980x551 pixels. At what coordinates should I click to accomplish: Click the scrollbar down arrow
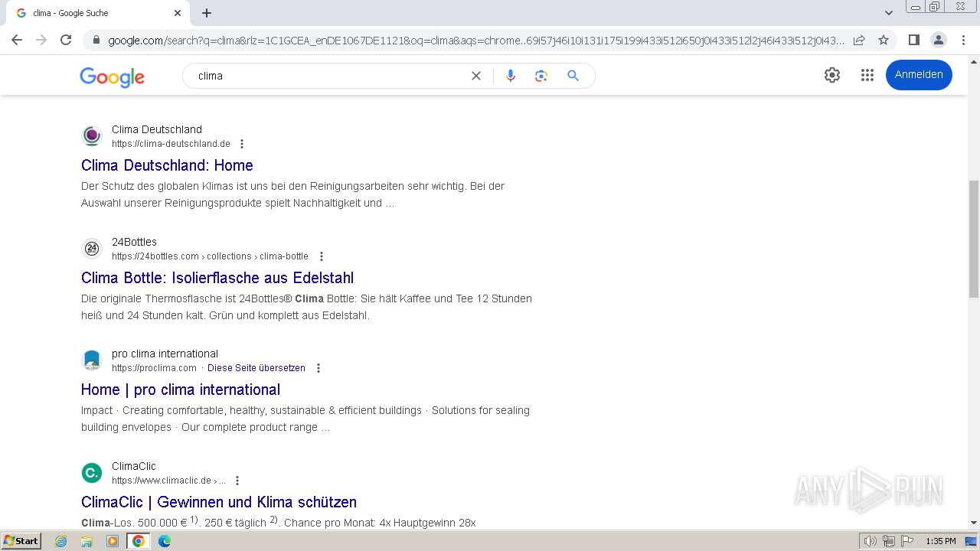(x=974, y=523)
